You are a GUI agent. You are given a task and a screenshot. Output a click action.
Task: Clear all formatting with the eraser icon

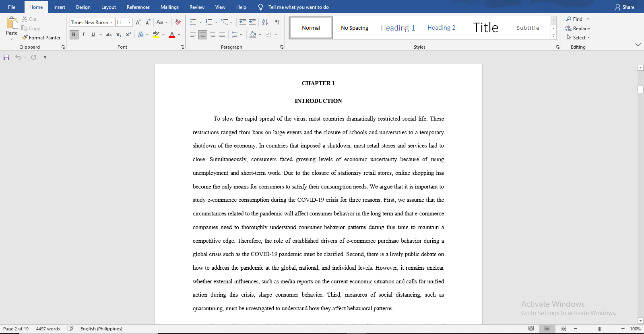(178, 22)
